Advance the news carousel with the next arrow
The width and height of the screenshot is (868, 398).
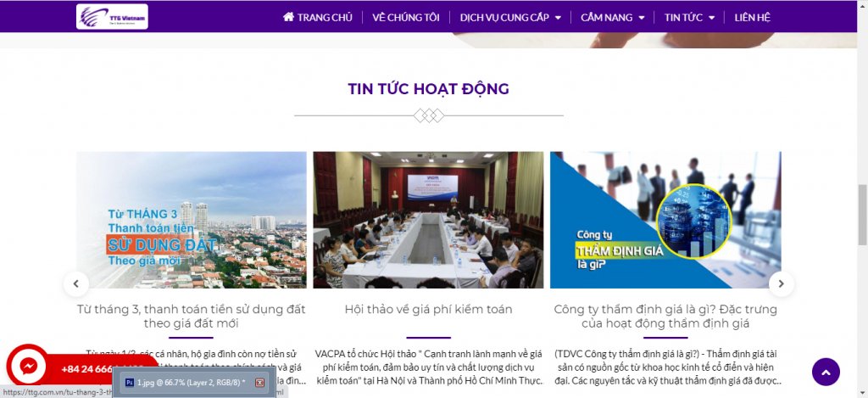tap(781, 283)
